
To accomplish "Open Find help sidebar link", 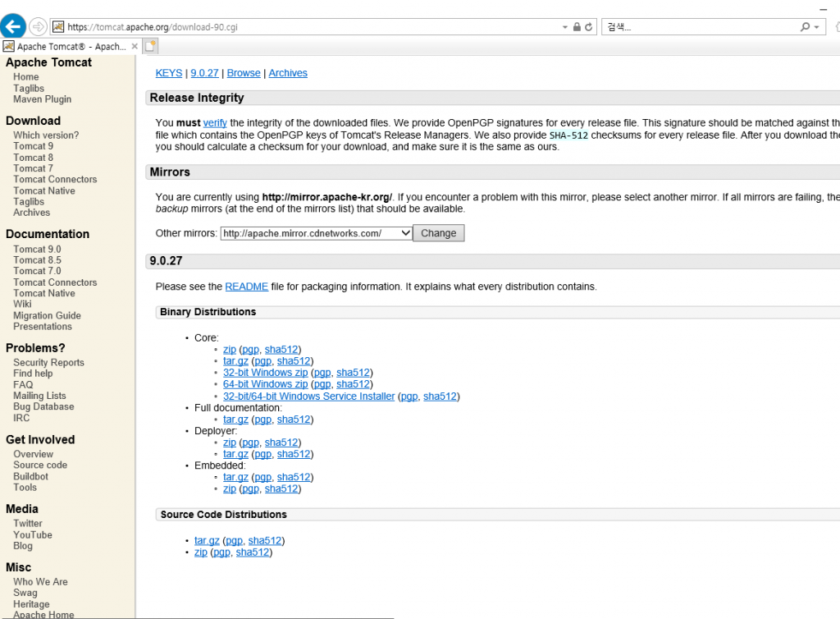I will (x=33, y=373).
